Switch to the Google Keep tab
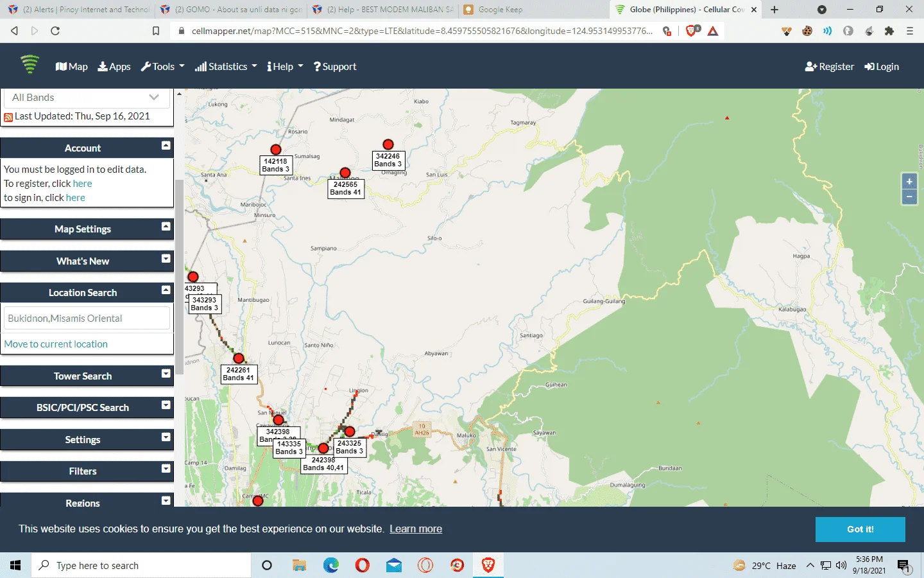 pos(535,10)
